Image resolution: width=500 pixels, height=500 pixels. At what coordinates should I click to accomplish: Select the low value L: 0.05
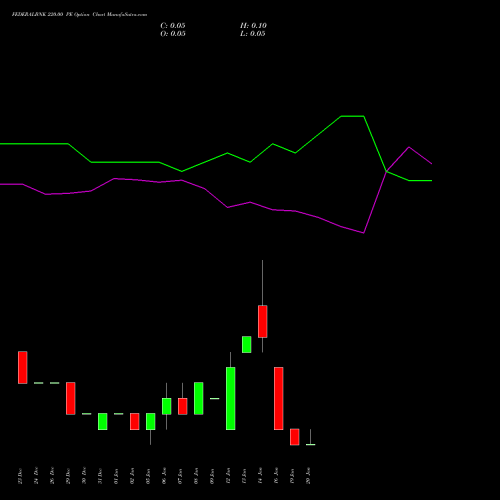pos(253,34)
